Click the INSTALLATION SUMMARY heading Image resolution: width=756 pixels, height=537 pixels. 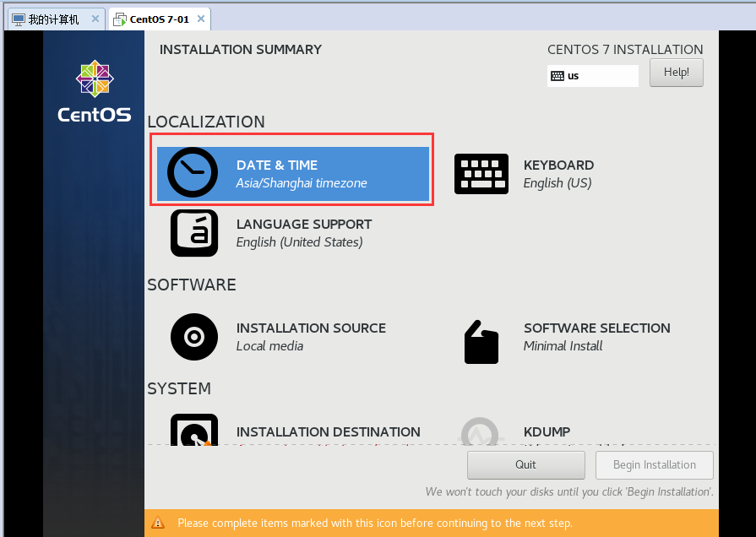[241, 50]
